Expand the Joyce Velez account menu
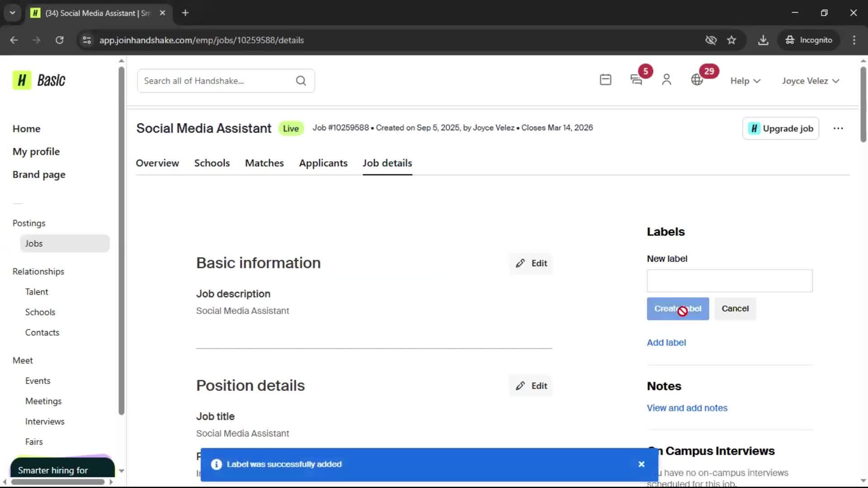Image resolution: width=868 pixels, height=488 pixels. point(811,81)
